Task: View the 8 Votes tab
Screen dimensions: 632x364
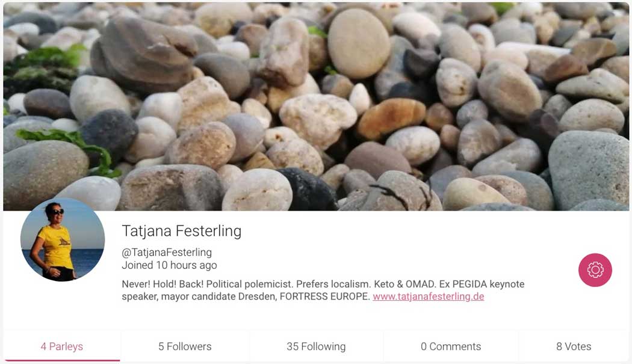Action: pos(574,347)
